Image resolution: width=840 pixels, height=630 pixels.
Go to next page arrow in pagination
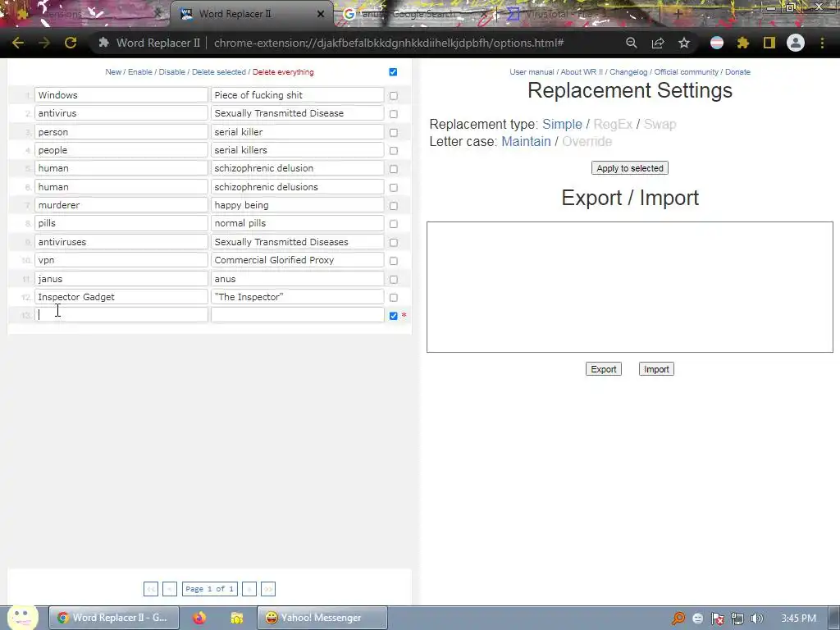click(x=249, y=589)
